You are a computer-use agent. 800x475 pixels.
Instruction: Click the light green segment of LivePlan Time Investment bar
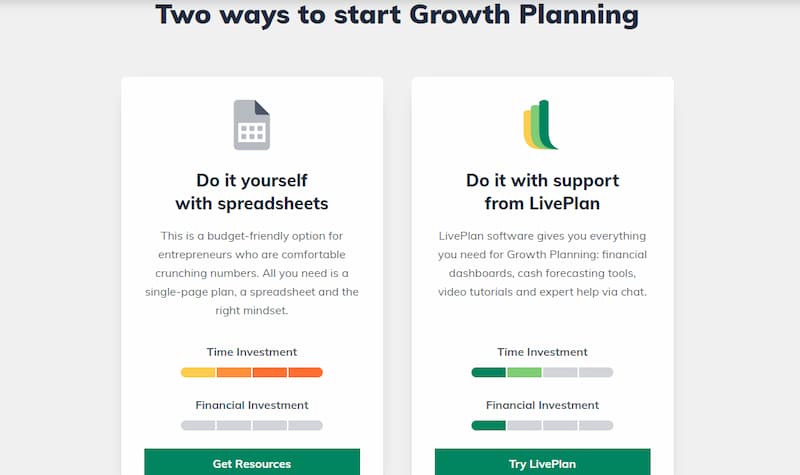(x=524, y=372)
